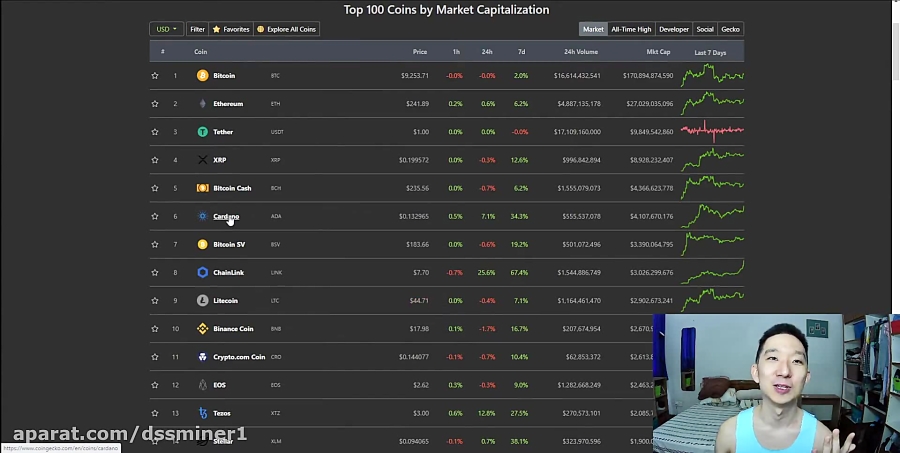Click Ethereum market cap $27,029,035,096
Screen dimensions: 900x453
coord(650,103)
